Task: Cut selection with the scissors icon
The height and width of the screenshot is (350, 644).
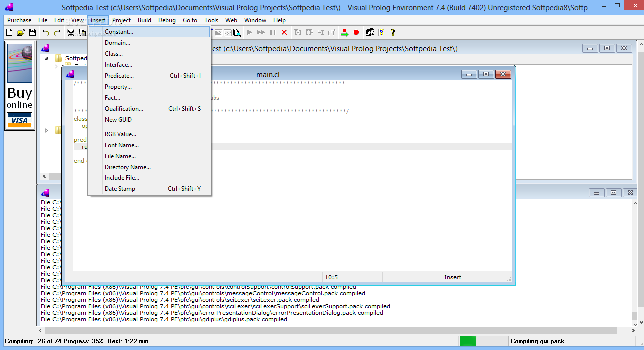Action: [x=71, y=32]
